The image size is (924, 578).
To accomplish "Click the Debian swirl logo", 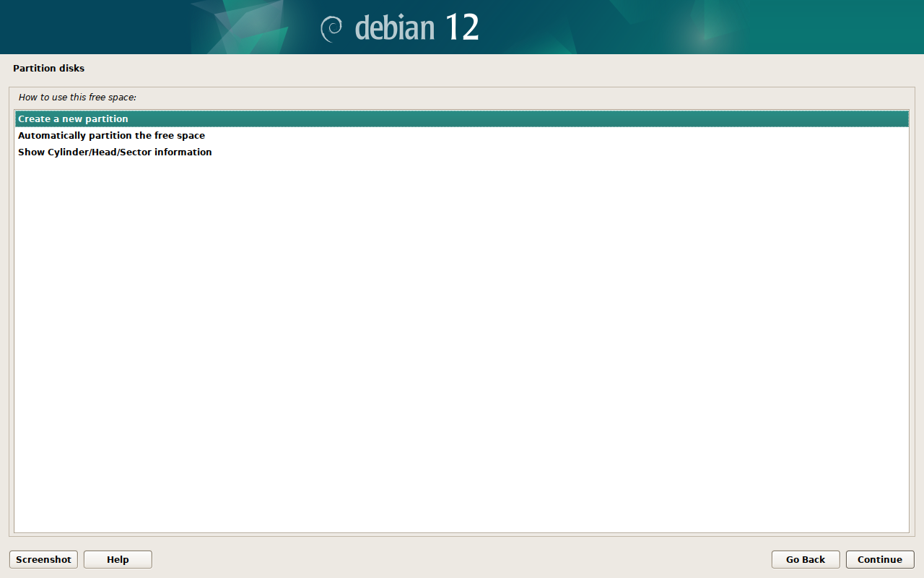I will tap(332, 28).
